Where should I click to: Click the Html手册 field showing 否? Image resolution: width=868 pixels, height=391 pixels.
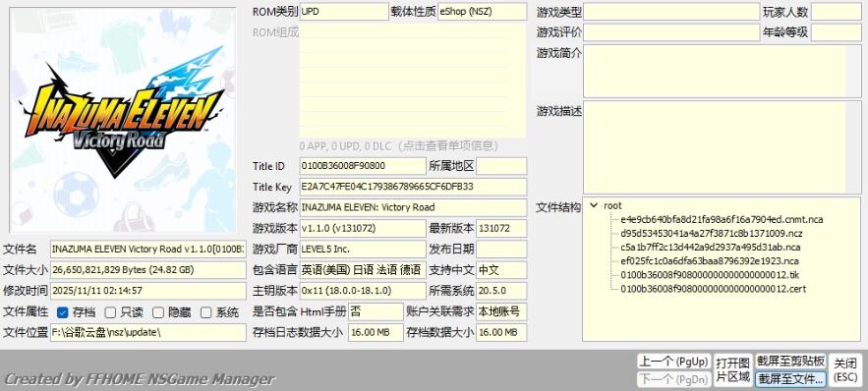pos(376,311)
